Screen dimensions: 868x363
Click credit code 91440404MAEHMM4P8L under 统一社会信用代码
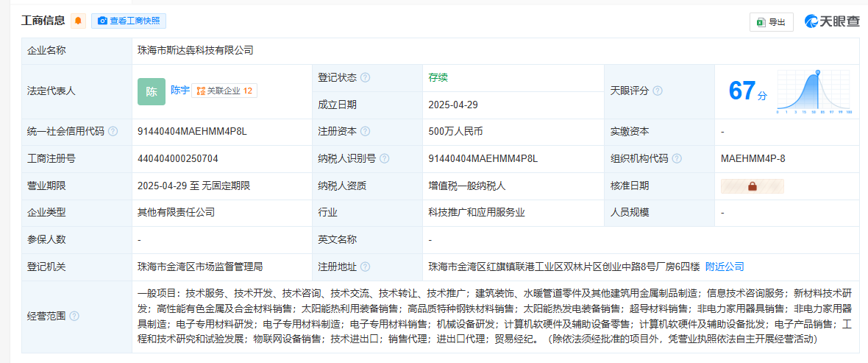click(192, 131)
